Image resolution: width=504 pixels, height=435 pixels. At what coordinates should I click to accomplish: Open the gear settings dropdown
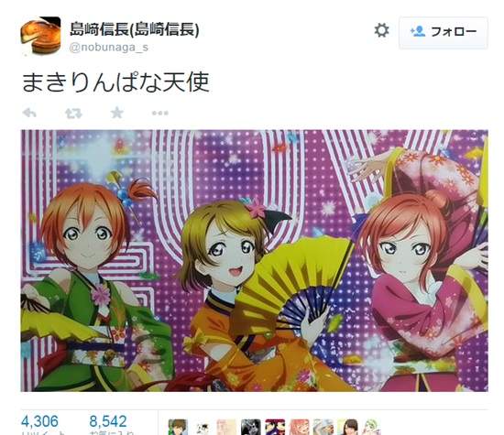(381, 31)
